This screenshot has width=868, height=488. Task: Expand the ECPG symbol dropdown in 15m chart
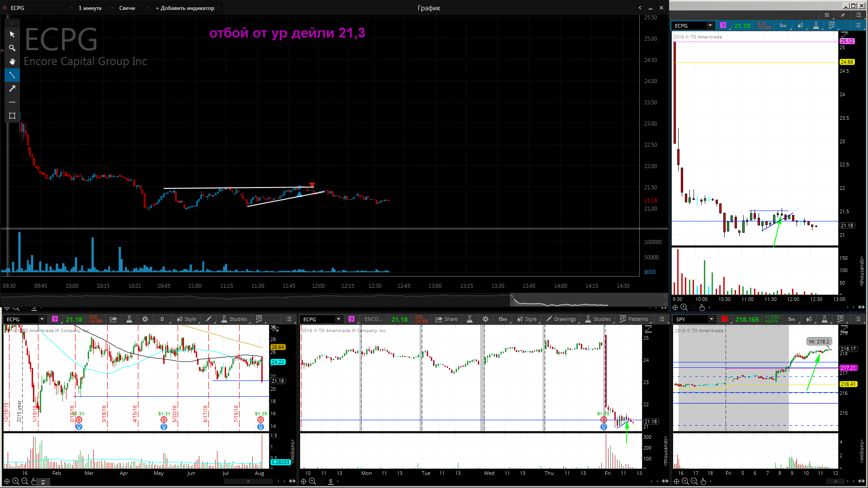pos(338,319)
